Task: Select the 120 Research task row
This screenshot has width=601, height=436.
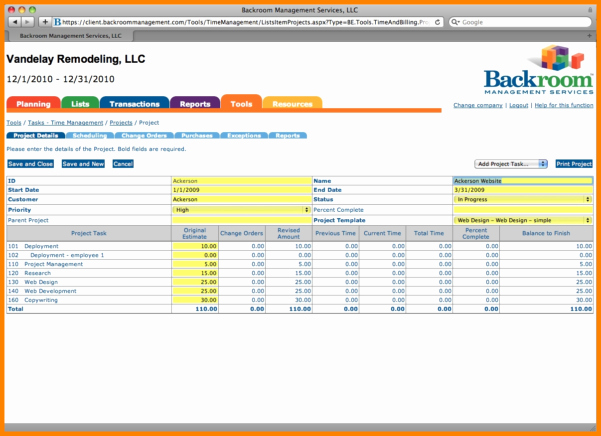Action: 300,273
